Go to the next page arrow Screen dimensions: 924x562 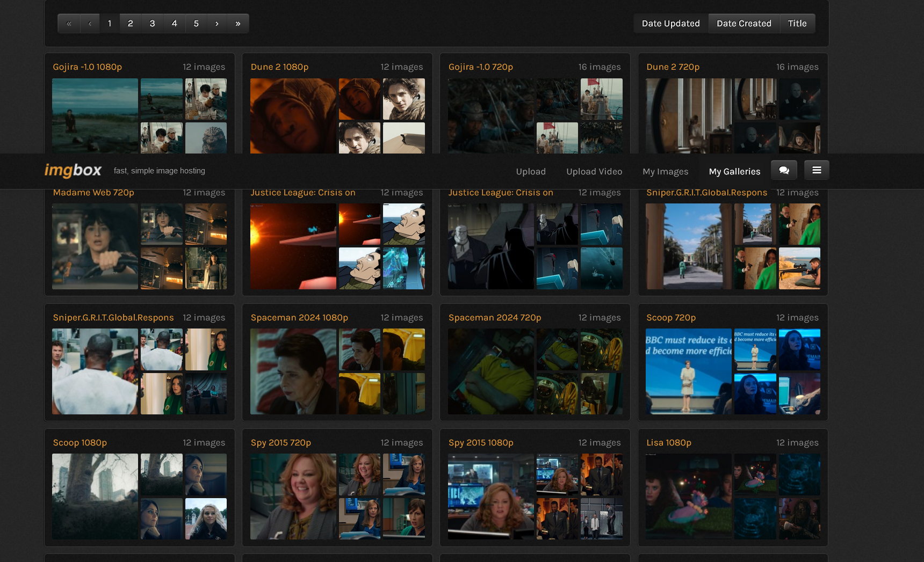(216, 24)
